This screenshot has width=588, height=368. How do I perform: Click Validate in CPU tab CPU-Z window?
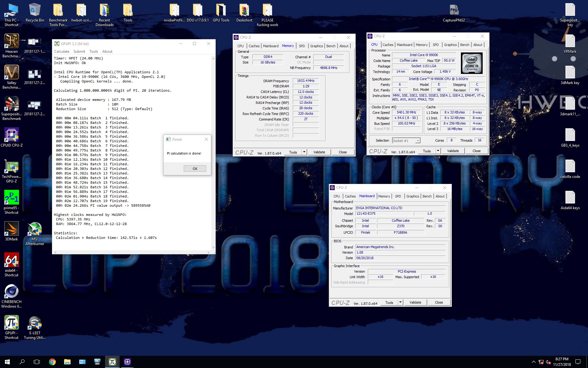[453, 151]
